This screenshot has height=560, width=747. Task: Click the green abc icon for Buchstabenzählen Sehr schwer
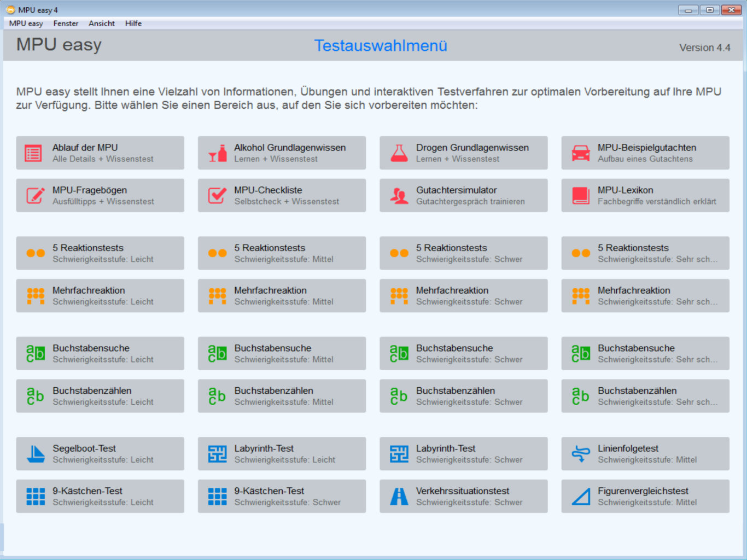581,396
